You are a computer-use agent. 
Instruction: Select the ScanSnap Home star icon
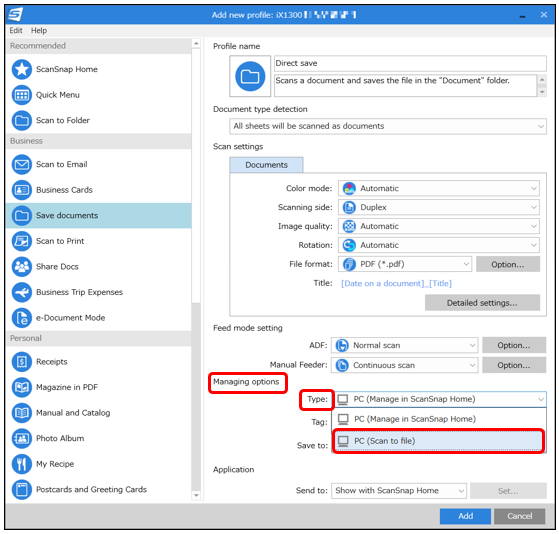tap(22, 69)
